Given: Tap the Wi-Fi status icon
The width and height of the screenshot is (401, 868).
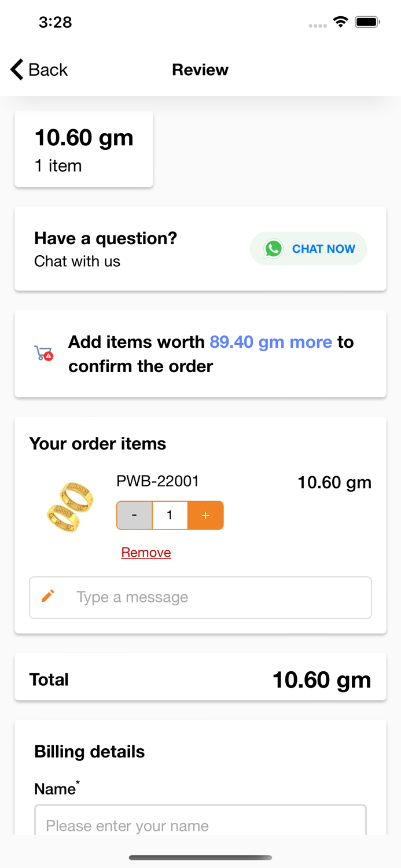Looking at the screenshot, I should pyautogui.click(x=340, y=22).
